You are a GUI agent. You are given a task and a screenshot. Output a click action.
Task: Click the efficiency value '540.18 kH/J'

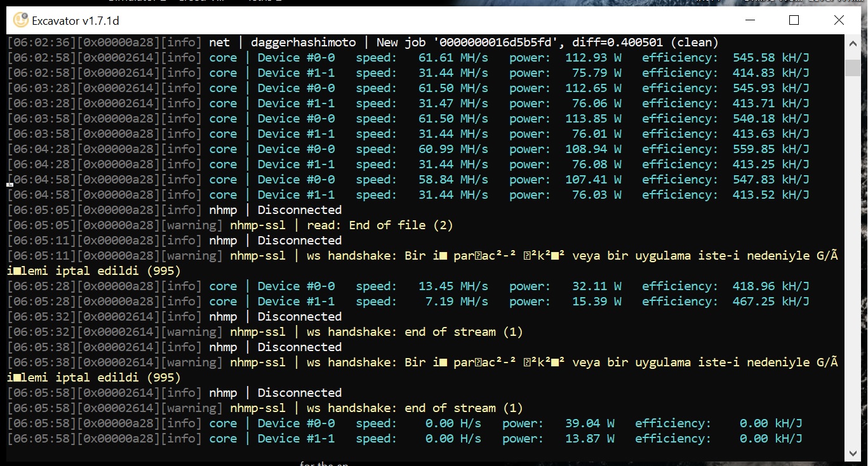coord(771,119)
